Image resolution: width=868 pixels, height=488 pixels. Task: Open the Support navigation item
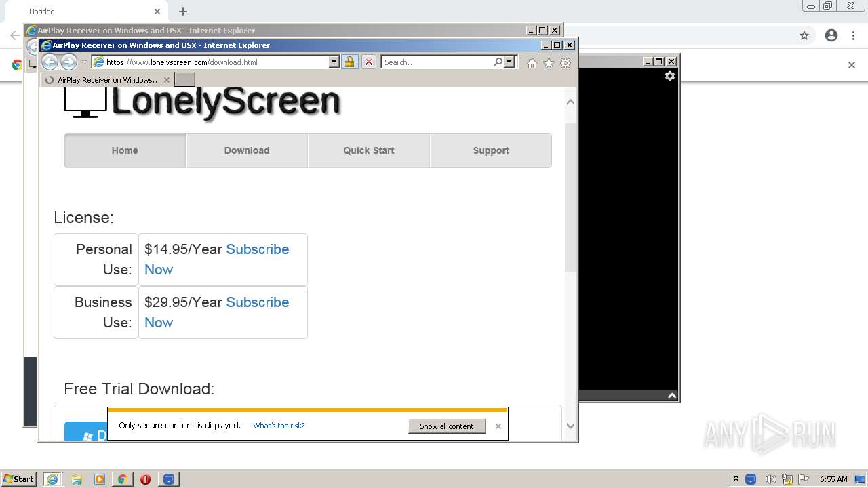(x=491, y=150)
